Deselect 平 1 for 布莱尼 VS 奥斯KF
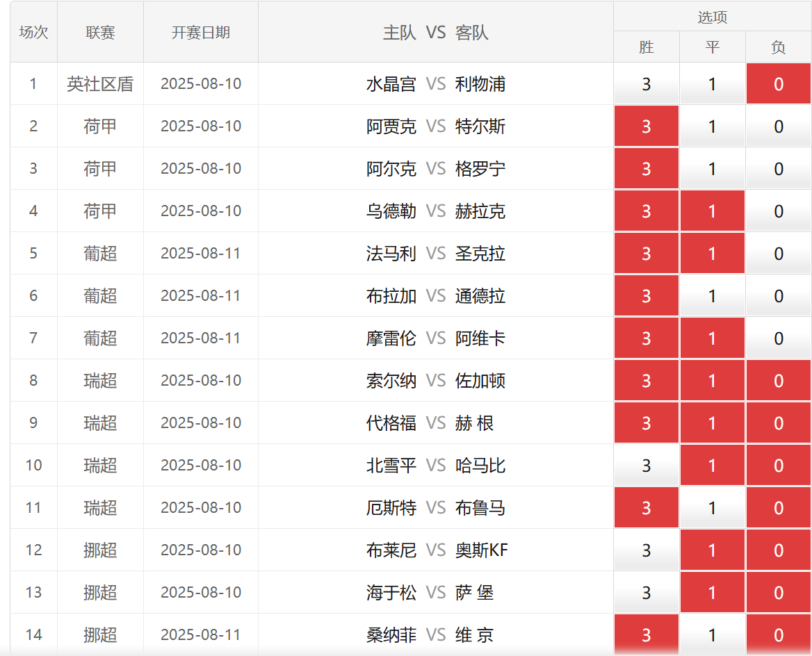 [x=712, y=550]
